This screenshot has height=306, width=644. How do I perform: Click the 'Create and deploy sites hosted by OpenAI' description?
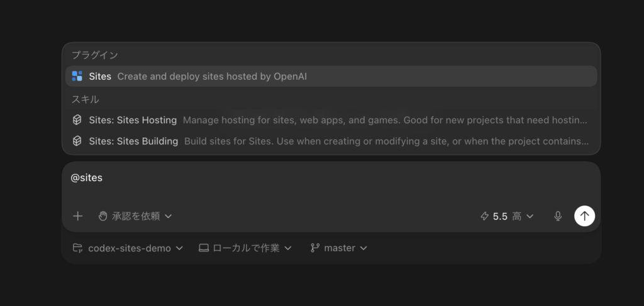pyautogui.click(x=212, y=76)
